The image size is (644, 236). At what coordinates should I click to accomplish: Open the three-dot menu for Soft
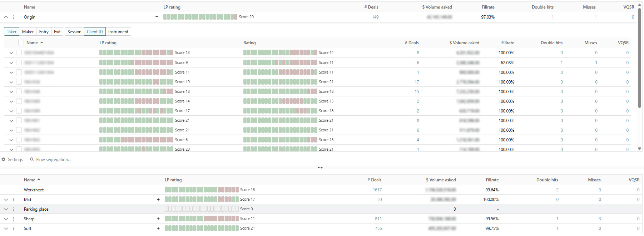[x=14, y=229]
